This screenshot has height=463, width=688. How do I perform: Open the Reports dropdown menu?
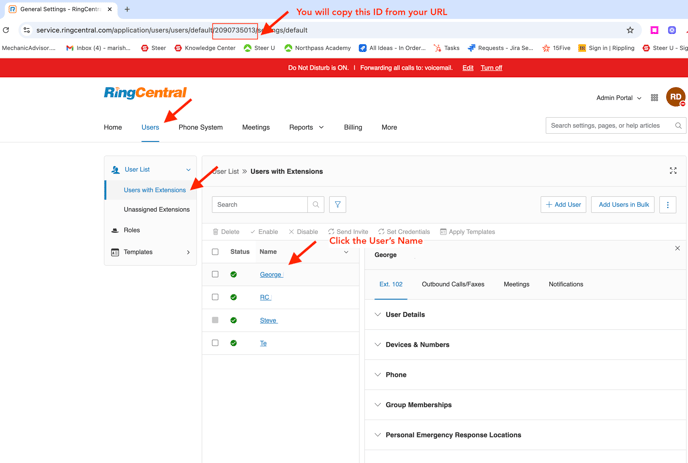point(306,127)
